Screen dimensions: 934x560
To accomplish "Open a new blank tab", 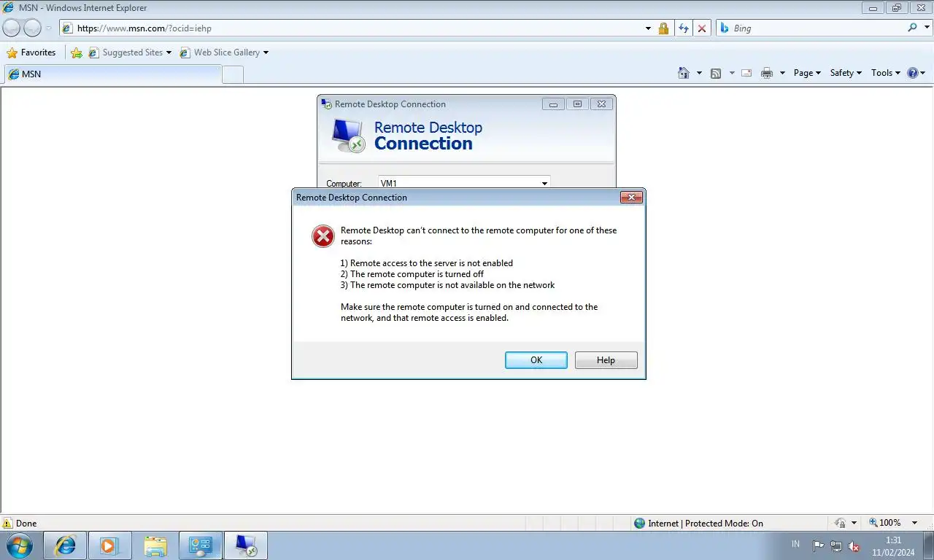I will tap(233, 74).
